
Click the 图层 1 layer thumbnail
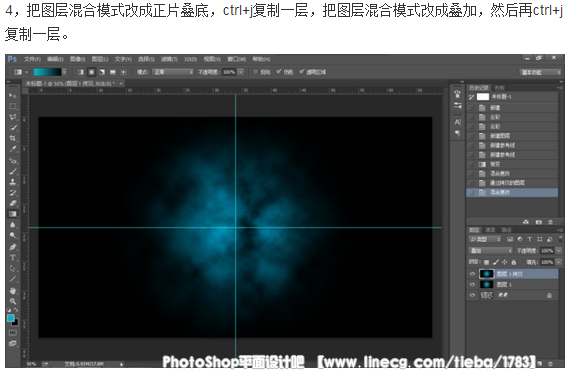point(487,284)
